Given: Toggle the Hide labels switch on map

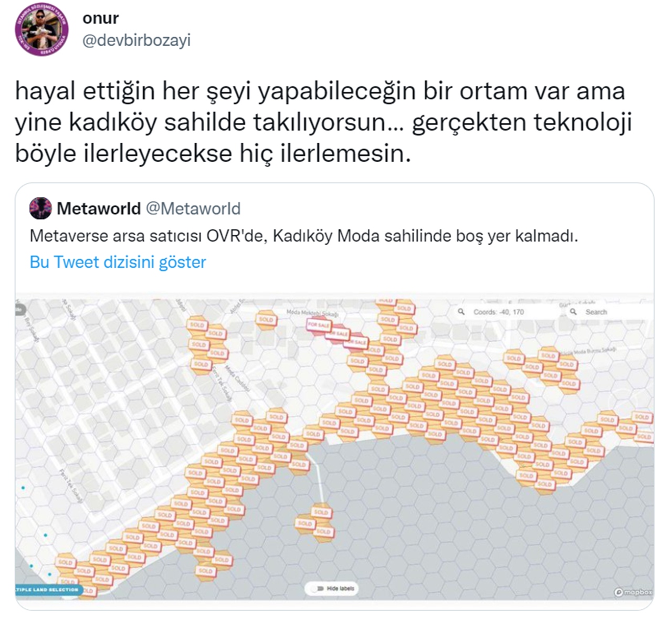Looking at the screenshot, I should [x=335, y=588].
